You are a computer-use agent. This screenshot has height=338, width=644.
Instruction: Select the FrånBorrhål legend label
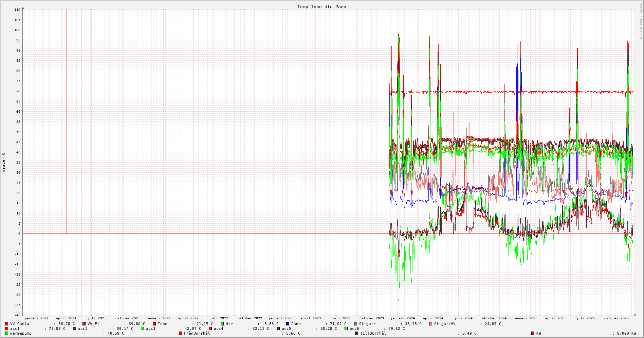(x=197, y=333)
